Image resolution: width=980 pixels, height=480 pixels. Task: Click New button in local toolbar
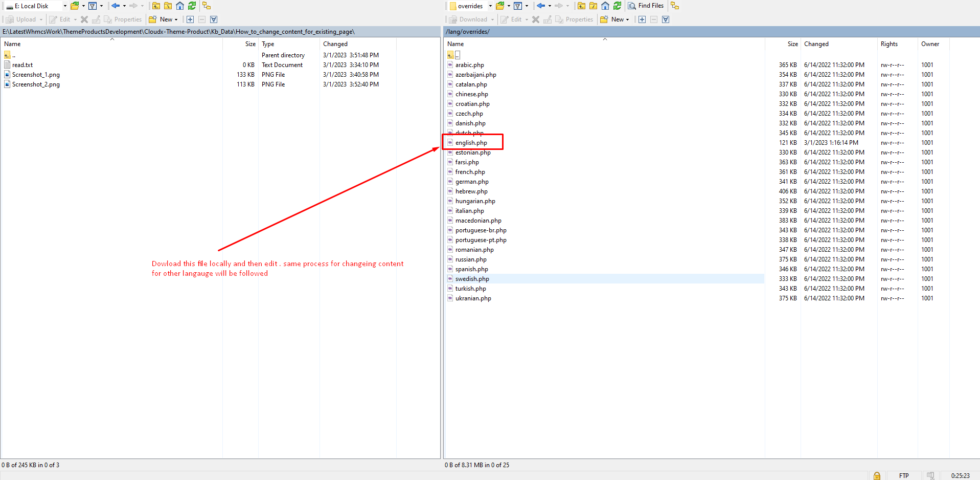(163, 19)
